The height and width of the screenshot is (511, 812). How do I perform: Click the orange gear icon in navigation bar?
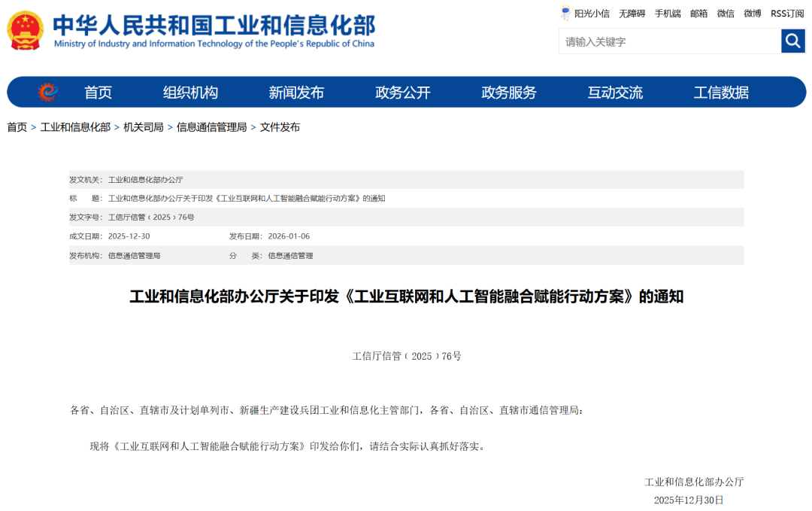pos(47,93)
